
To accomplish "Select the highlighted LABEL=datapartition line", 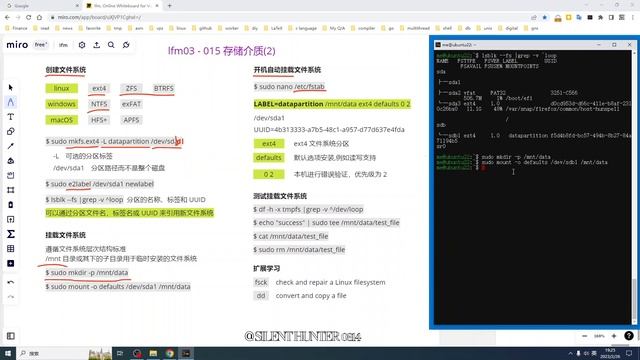I will [x=332, y=104].
